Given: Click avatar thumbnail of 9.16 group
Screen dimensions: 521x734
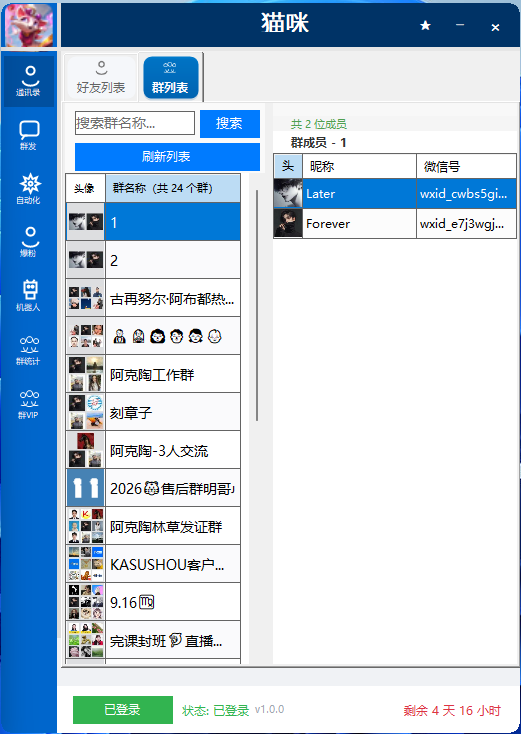Looking at the screenshot, I should click(86, 602).
